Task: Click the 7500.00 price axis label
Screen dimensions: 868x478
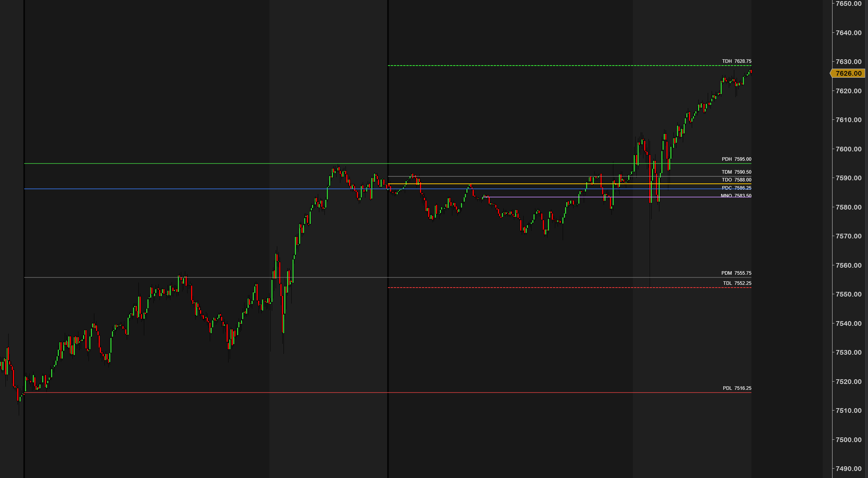Action: coord(849,440)
